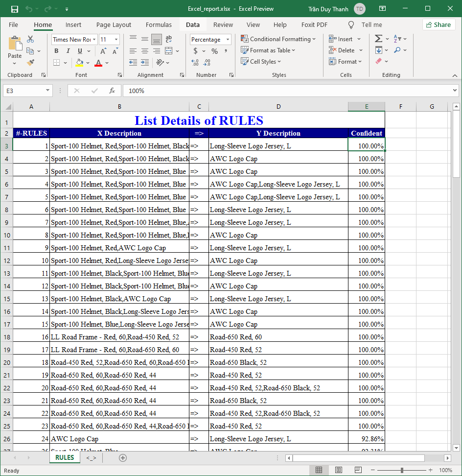Click the Copy icon in Clipboard group
This screenshot has width=462, height=476.
30,51
